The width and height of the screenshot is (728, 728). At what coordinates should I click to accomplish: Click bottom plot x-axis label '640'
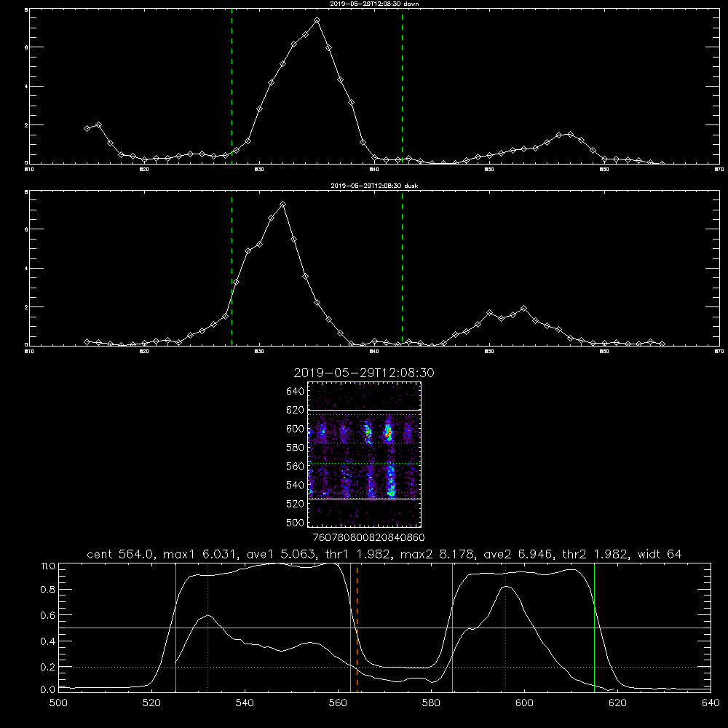pos(711,703)
